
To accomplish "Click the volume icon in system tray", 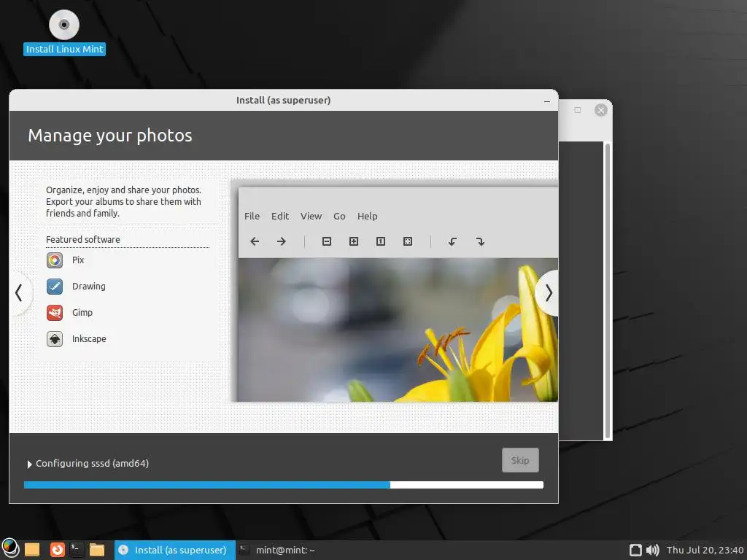I will [x=653, y=550].
